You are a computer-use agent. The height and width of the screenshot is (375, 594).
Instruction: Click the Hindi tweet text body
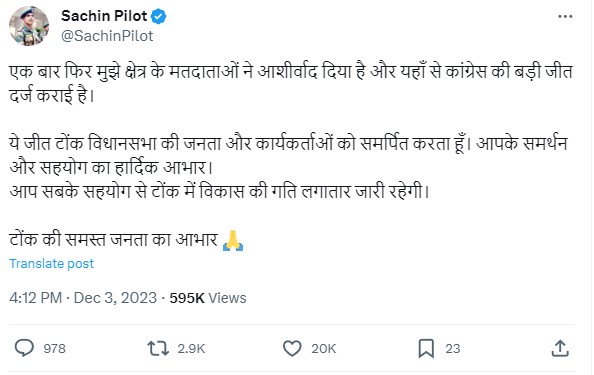[x=291, y=156]
